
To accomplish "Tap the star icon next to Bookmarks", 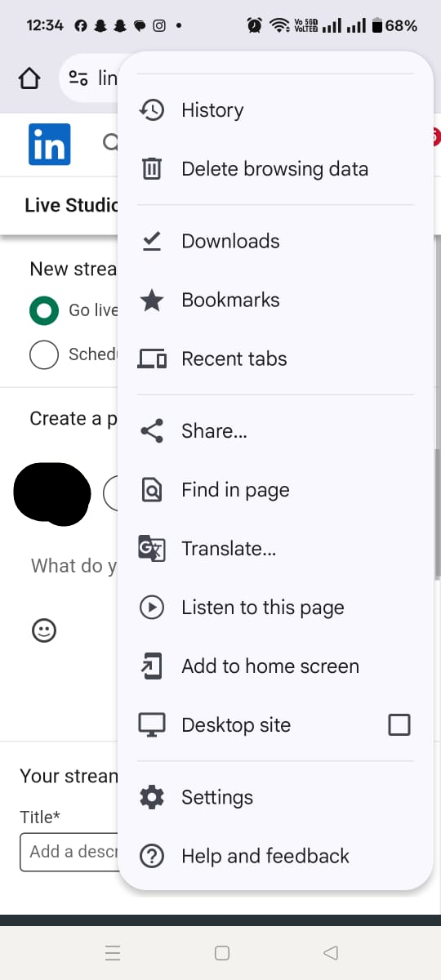I will pyautogui.click(x=152, y=300).
